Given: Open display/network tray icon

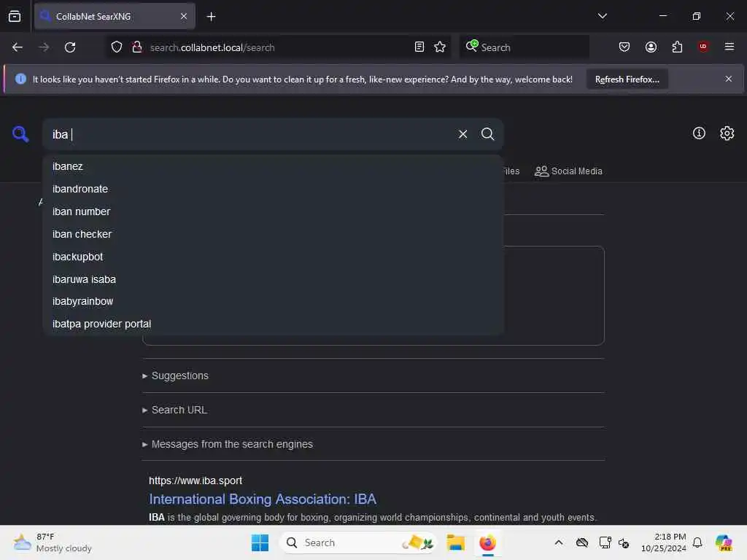Looking at the screenshot, I should pos(605,542).
